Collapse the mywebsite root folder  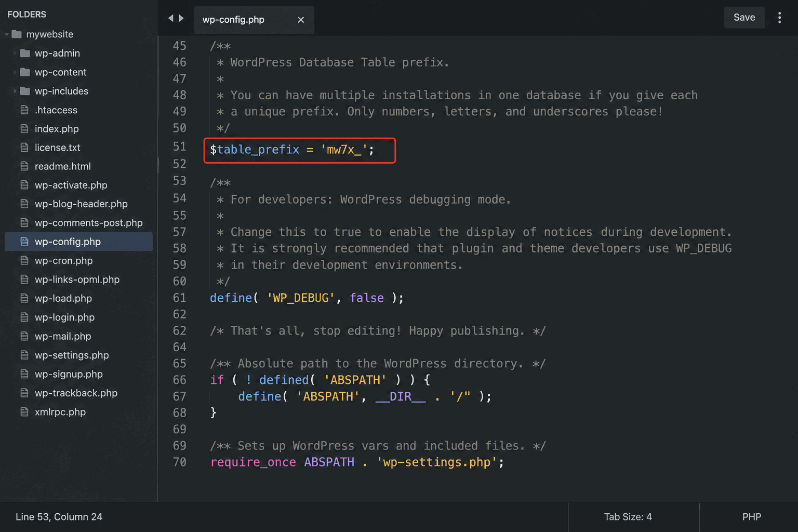7,34
